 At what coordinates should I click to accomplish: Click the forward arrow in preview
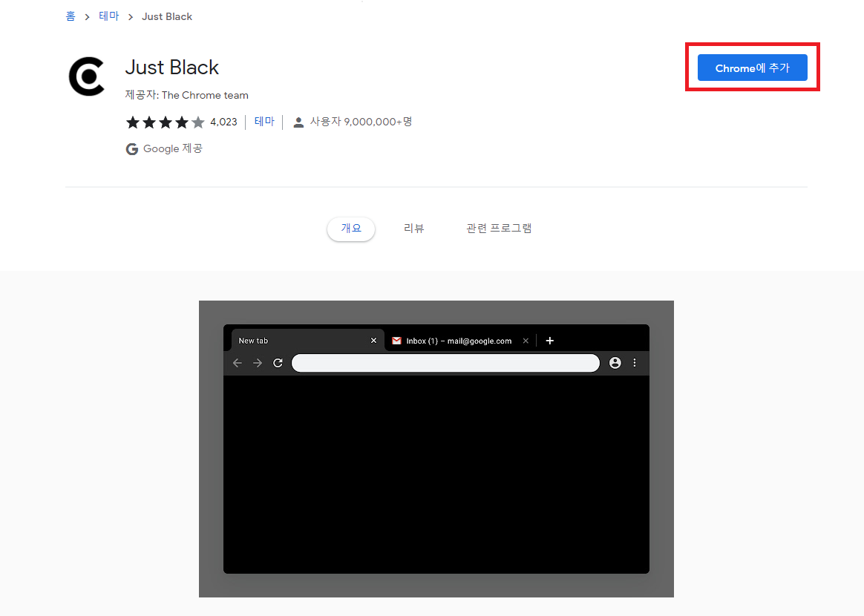258,362
